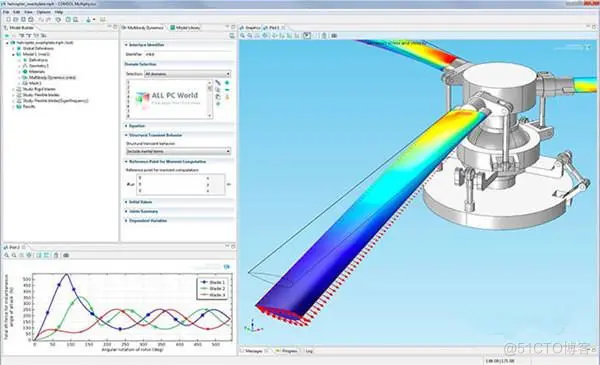
Task: Select the Geometry 1 node in tree
Action: coord(39,66)
